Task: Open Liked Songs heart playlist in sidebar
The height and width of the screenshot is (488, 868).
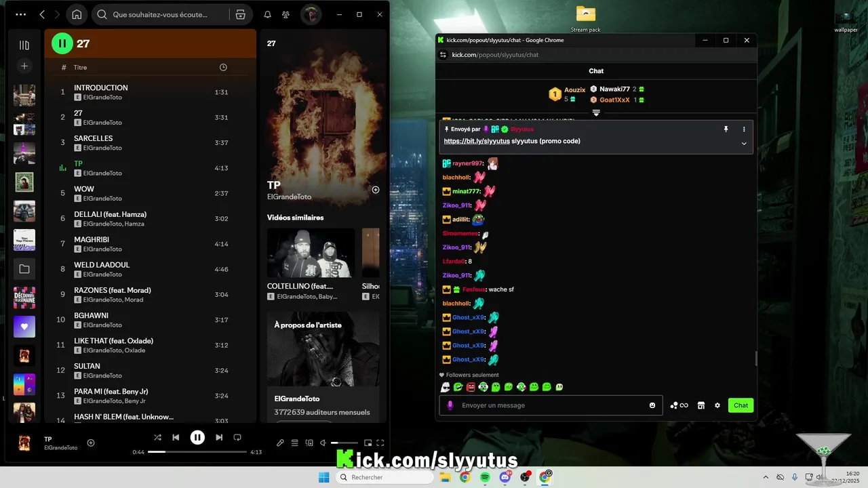Action: [x=24, y=327]
